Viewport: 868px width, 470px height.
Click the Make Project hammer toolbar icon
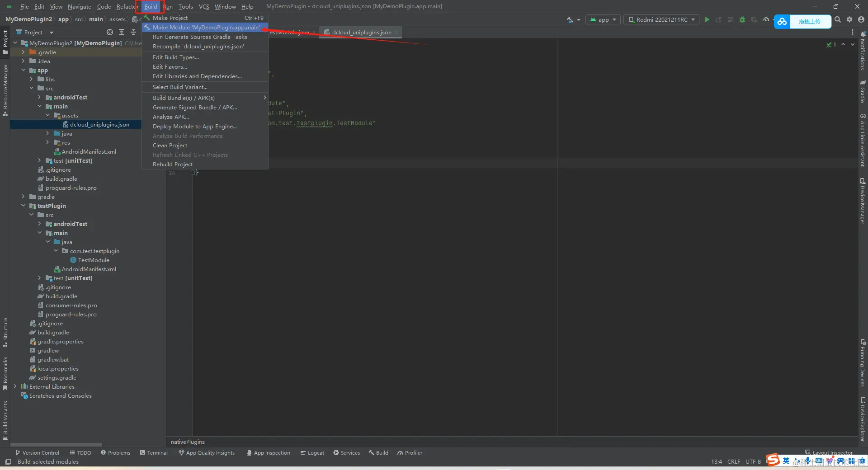(570, 19)
